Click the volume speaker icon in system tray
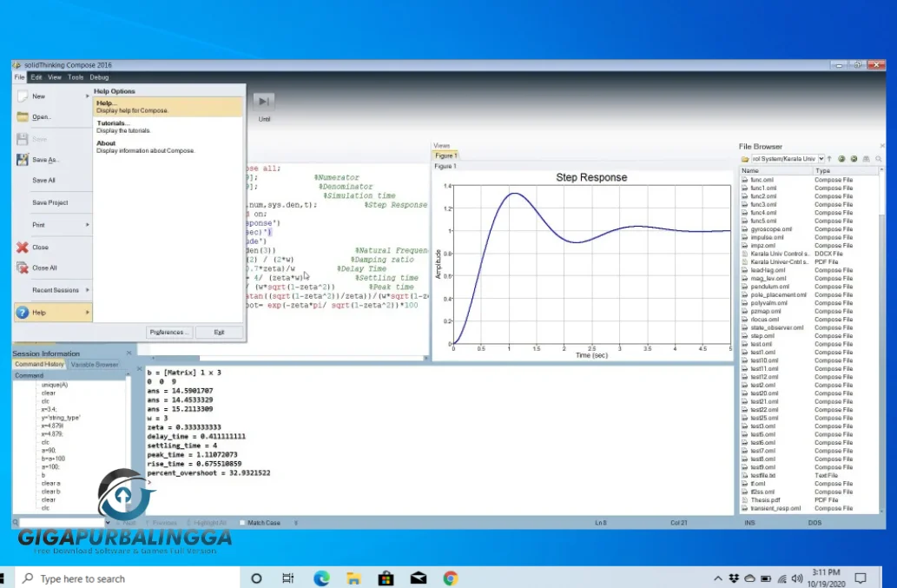Image resolution: width=897 pixels, height=588 pixels. (797, 578)
